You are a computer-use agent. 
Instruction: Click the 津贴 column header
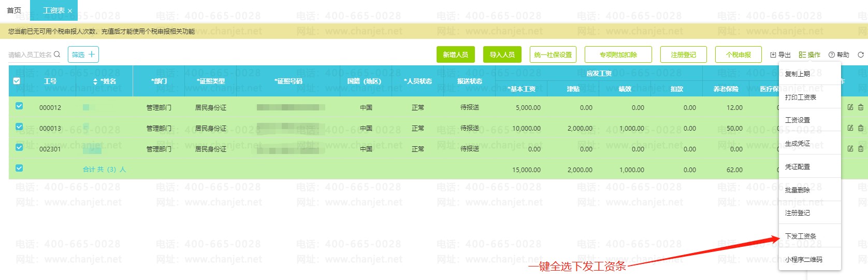coord(573,89)
